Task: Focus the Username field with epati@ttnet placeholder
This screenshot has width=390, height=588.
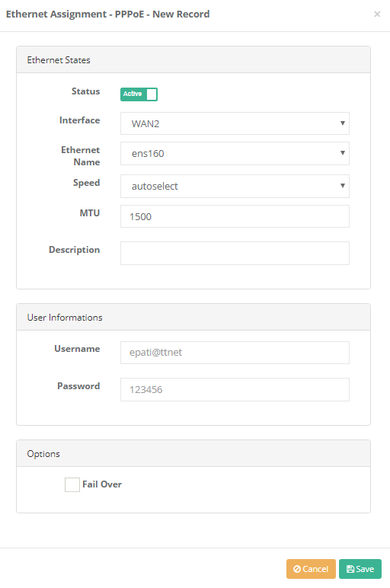Action: 235,353
